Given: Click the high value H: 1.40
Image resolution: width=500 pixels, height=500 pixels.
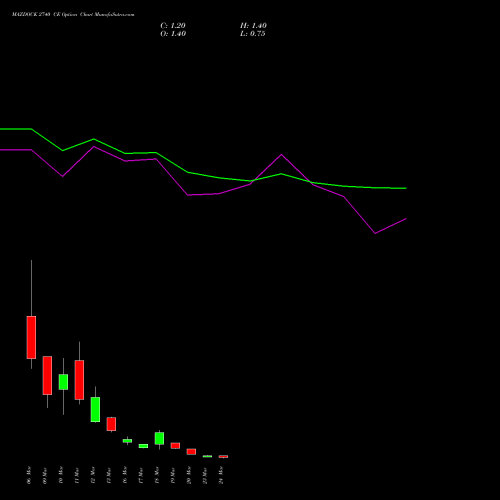Looking at the screenshot, I should pos(253,26).
